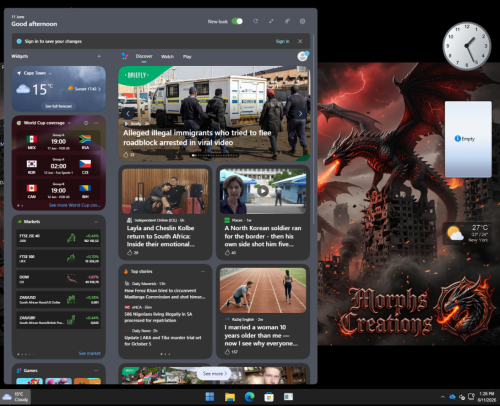The image size is (500, 406).
Task: Click Top stories page indicator dots
Action: tap(165, 354)
